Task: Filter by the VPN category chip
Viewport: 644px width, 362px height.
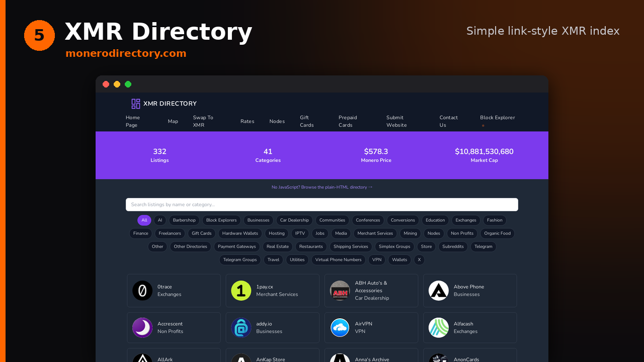Action: [377, 260]
